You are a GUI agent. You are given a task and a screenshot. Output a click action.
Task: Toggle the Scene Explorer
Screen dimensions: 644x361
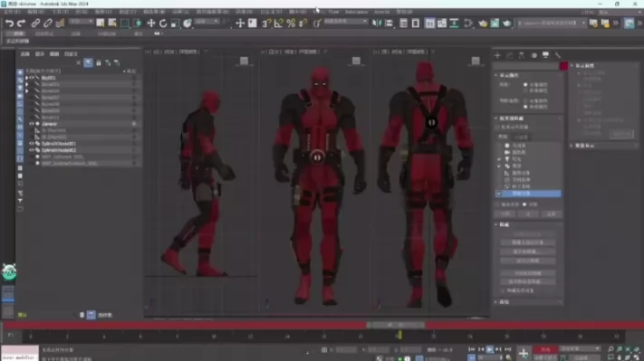(x=403, y=24)
